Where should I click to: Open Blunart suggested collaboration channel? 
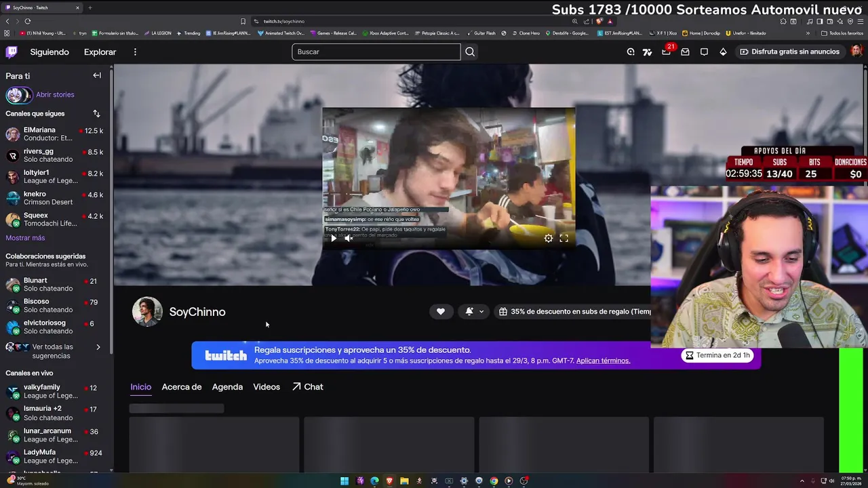click(54, 284)
